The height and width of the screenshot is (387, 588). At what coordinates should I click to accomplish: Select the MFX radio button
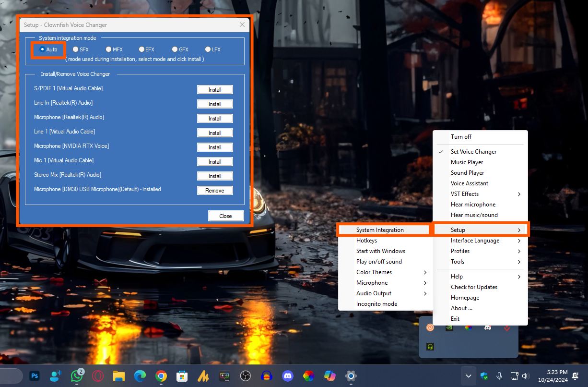[109, 49]
